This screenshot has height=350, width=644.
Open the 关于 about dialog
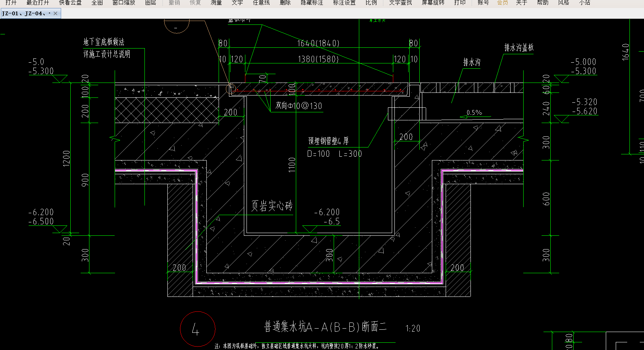pos(521,2)
